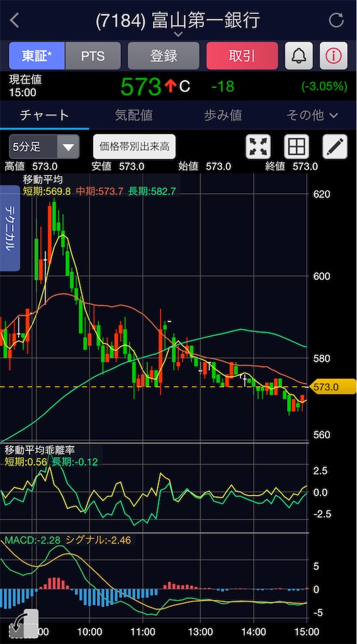Image resolution: width=357 pixels, height=644 pixels.
Task: Open the その他 dropdown tab
Action: point(312,116)
